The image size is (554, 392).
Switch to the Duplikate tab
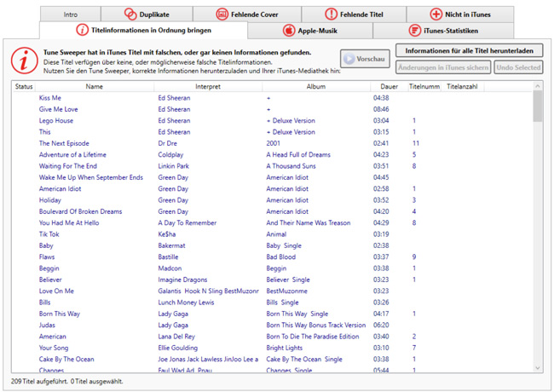(x=147, y=14)
